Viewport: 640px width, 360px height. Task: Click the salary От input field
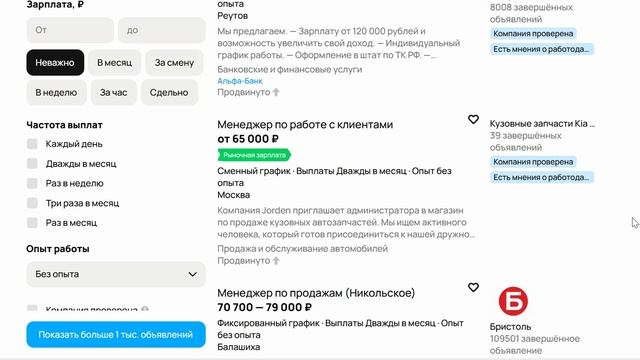coord(70,30)
